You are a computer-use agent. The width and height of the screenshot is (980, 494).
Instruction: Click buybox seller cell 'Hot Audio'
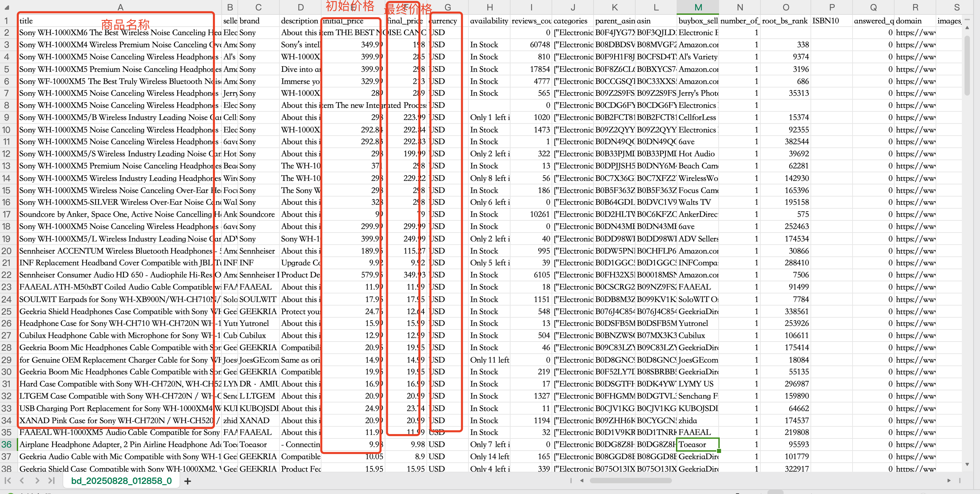coord(698,154)
